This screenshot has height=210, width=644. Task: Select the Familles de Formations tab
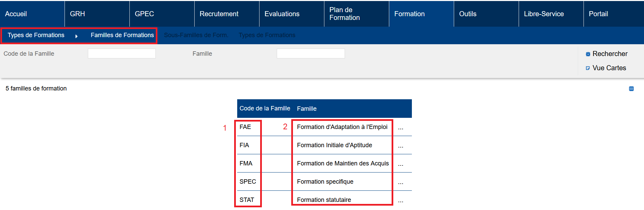(x=122, y=35)
